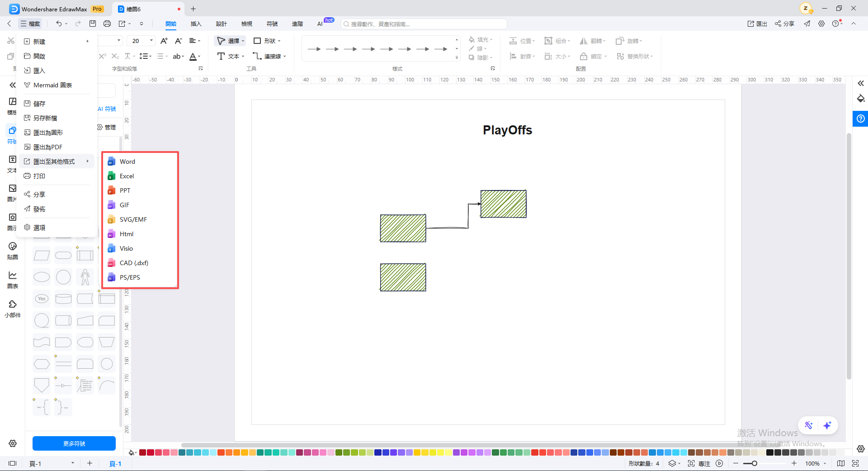Click the 更多符號 button
The image size is (868, 471).
[74, 443]
